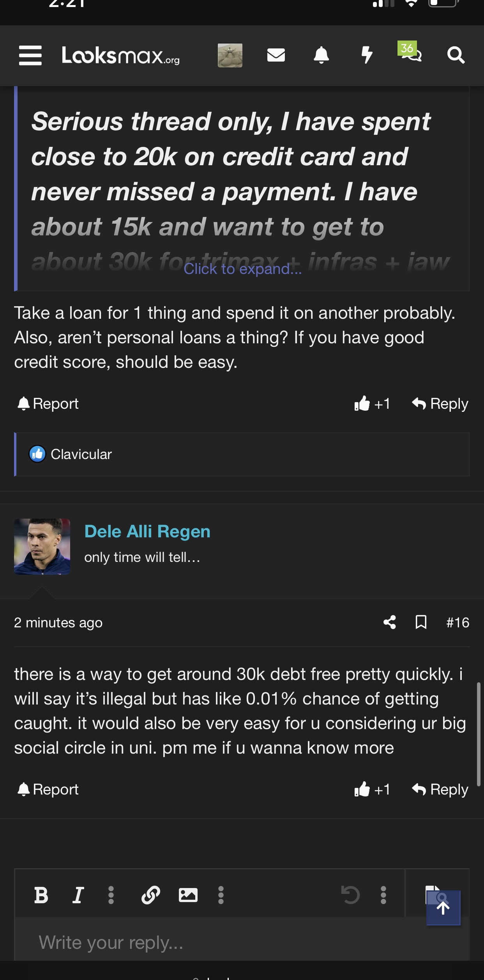
Task: Expand the quoted post with Click to expand
Action: click(x=242, y=269)
